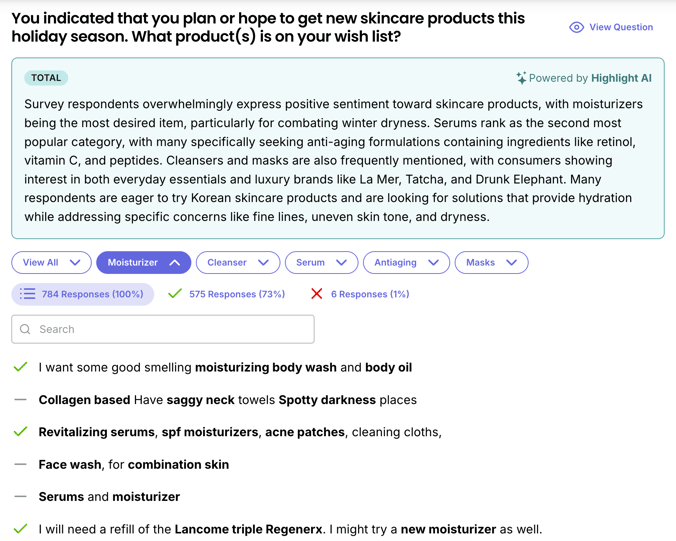
Task: Click the green checkmark beside 575 Responses
Action: pos(175,294)
